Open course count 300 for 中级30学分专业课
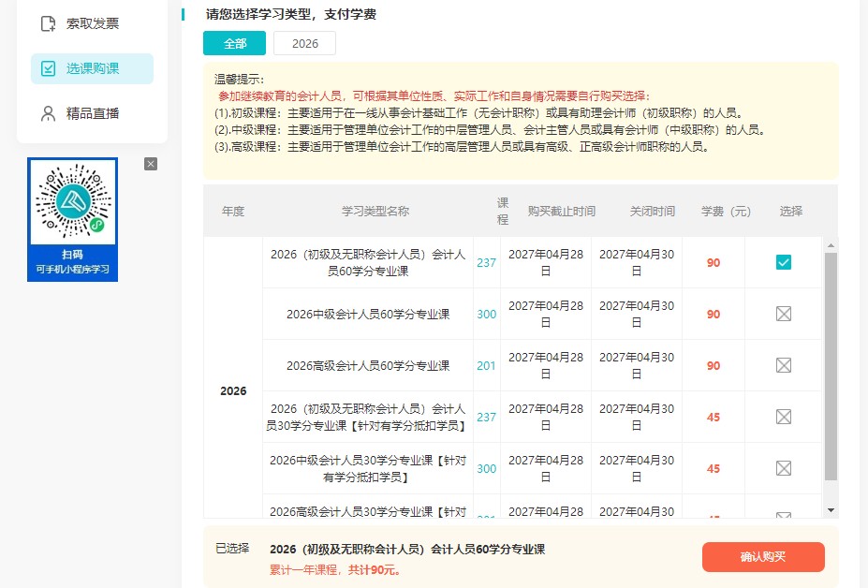Screen dimensions: 868x588 click(487, 469)
